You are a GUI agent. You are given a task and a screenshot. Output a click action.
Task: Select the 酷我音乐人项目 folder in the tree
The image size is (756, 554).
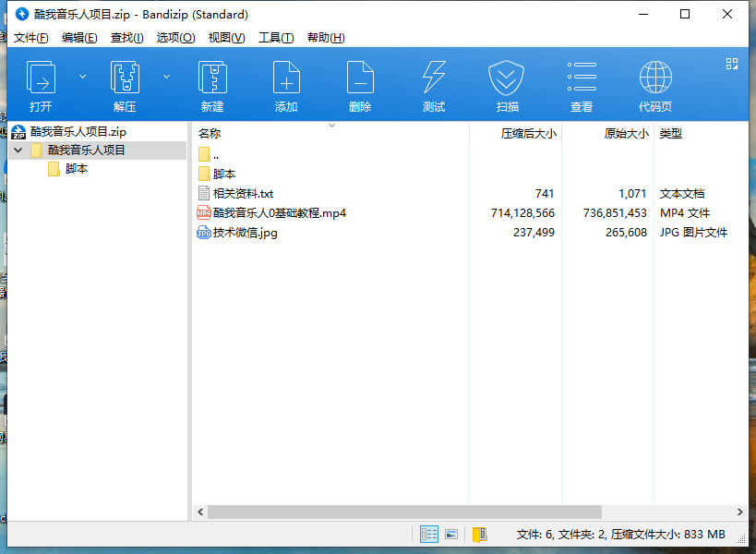pyautogui.click(x=86, y=151)
